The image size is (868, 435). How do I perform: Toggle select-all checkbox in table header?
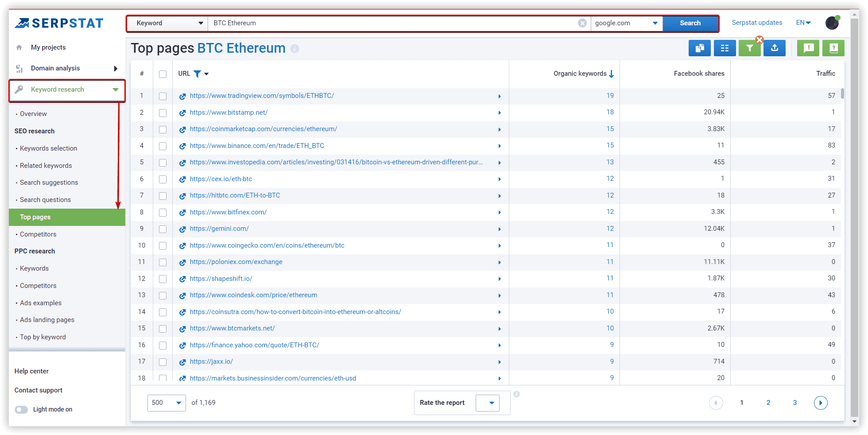(163, 74)
